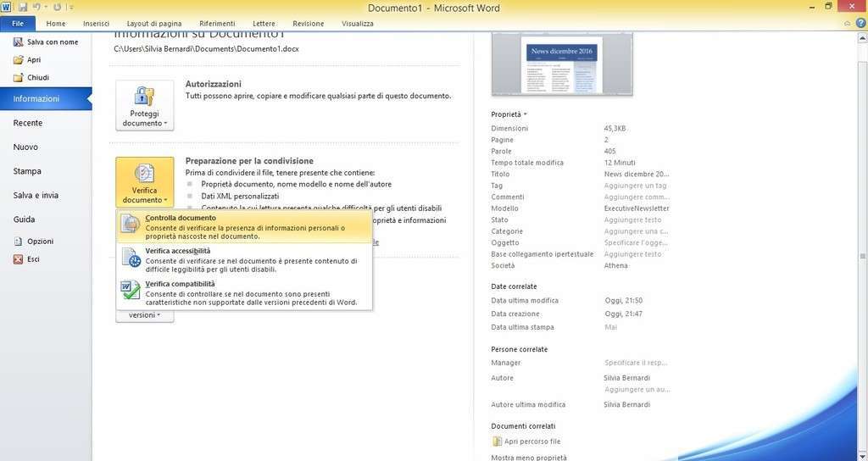Click the 12 Minuti editing time value
The image size is (868, 461).
[x=620, y=163]
